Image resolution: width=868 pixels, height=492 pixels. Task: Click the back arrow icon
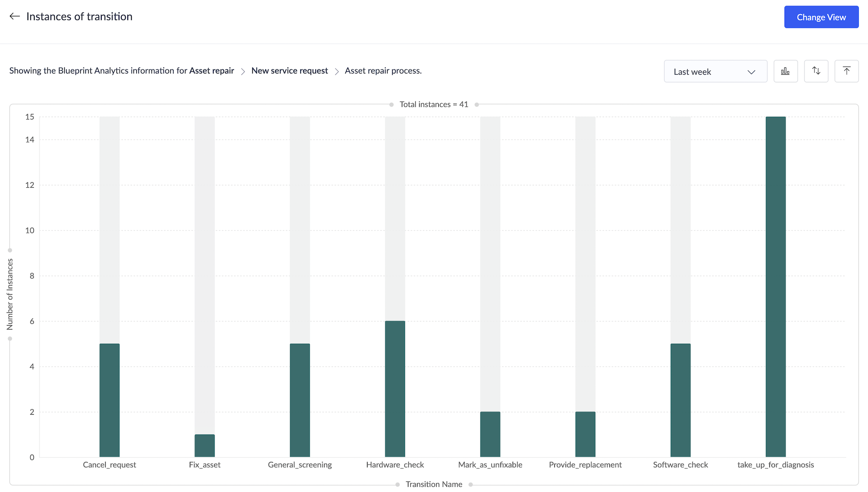[15, 17]
